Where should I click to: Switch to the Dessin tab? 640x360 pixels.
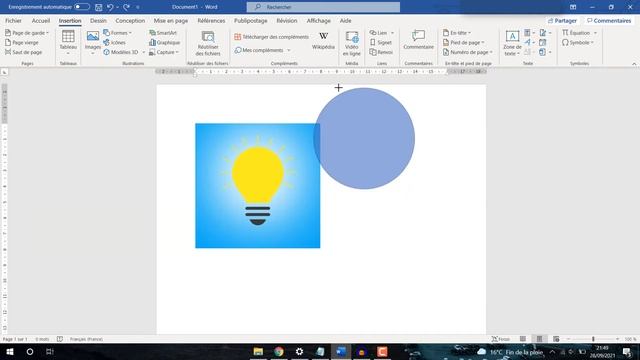tap(98, 20)
